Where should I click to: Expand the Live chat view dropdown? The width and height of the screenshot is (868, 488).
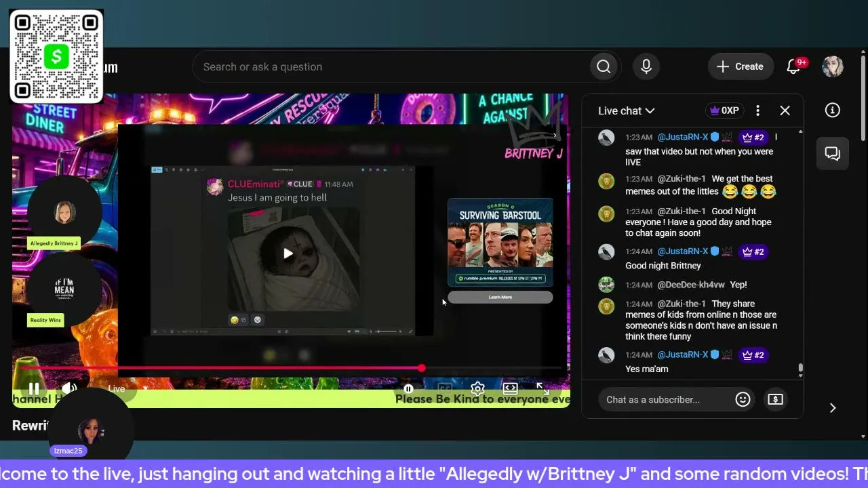pos(626,110)
